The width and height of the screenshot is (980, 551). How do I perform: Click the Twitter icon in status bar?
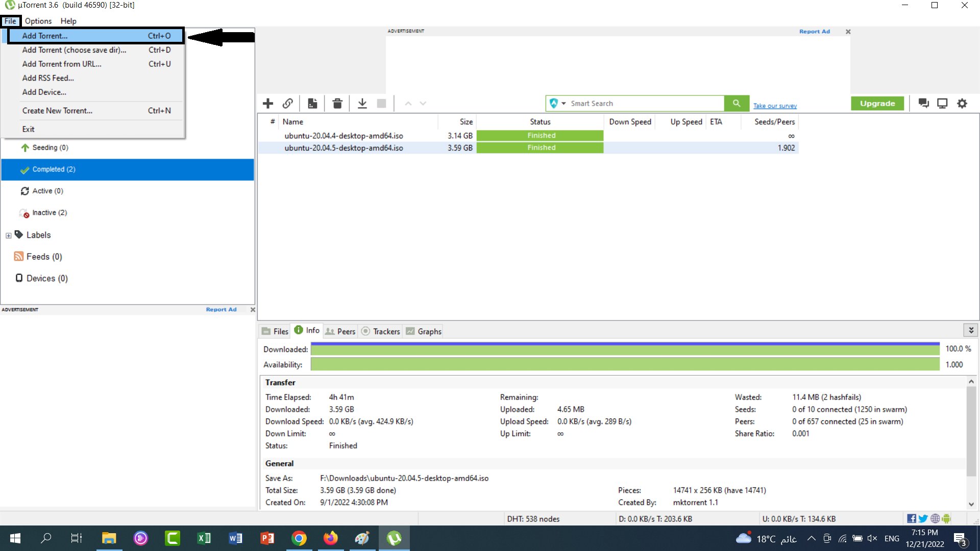[923, 518]
